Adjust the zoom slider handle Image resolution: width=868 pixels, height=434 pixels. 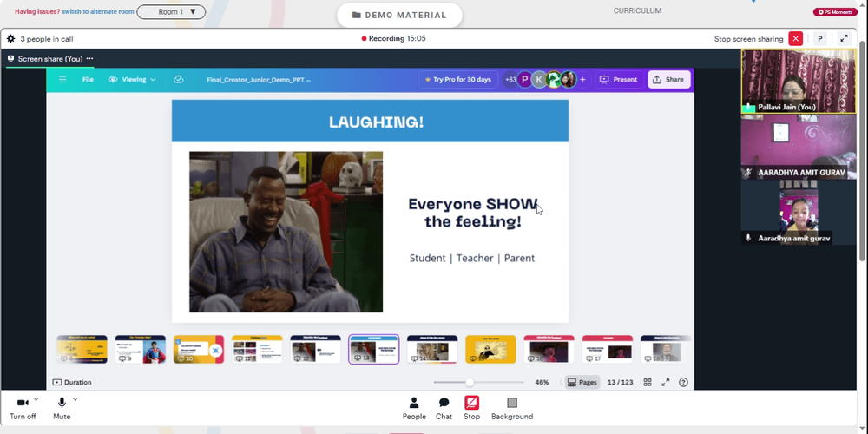coord(470,382)
